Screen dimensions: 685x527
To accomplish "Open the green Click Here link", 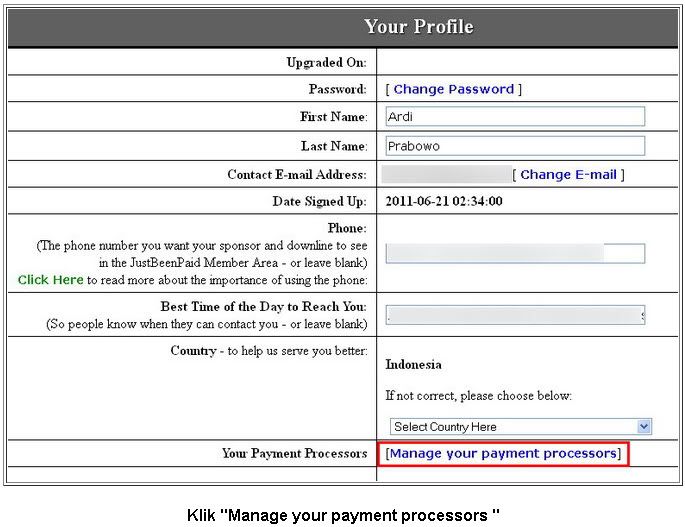I will point(50,280).
